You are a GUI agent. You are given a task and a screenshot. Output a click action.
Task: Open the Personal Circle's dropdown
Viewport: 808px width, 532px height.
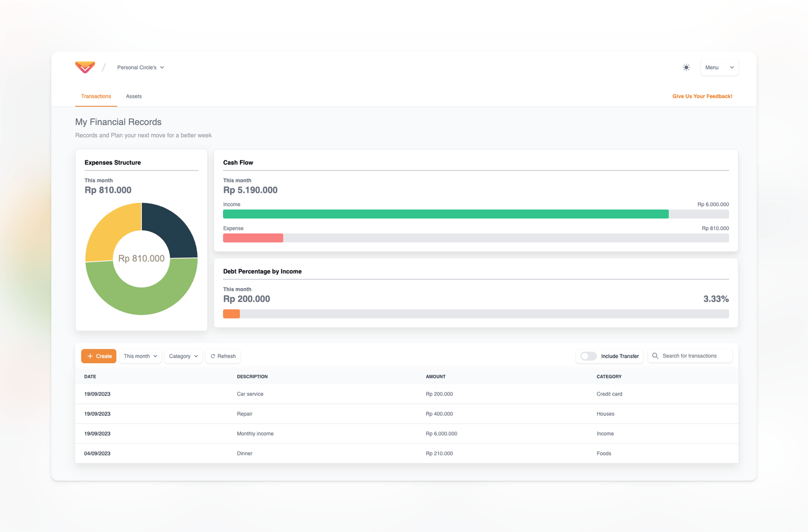140,67
